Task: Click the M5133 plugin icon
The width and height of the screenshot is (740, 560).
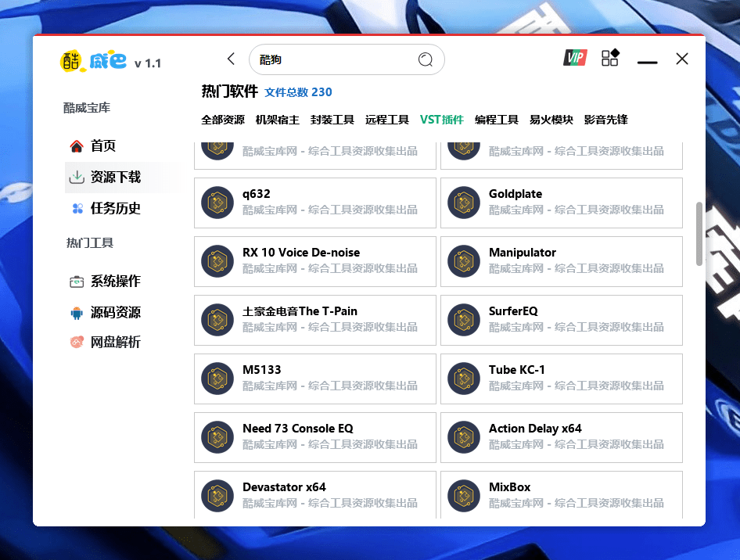Action: 217,379
